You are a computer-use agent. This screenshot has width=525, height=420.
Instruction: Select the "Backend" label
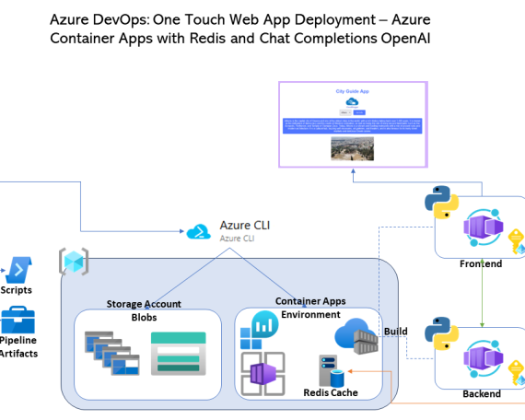(x=482, y=394)
